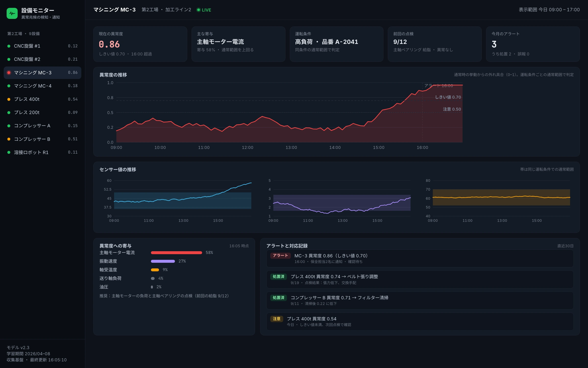Screen dimensions: 588x368
Task: Click the 振動速度 27% purple bar
Action: (163, 261)
